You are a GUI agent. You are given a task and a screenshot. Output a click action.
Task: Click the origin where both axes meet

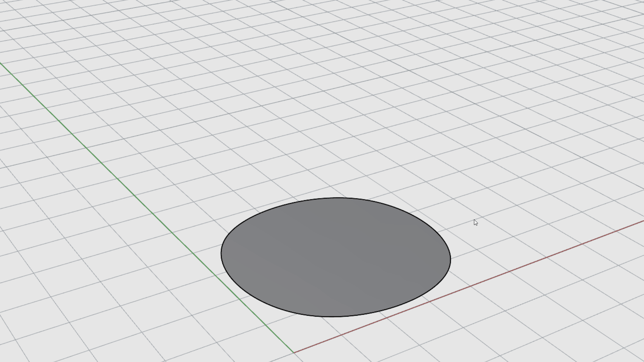click(294, 353)
